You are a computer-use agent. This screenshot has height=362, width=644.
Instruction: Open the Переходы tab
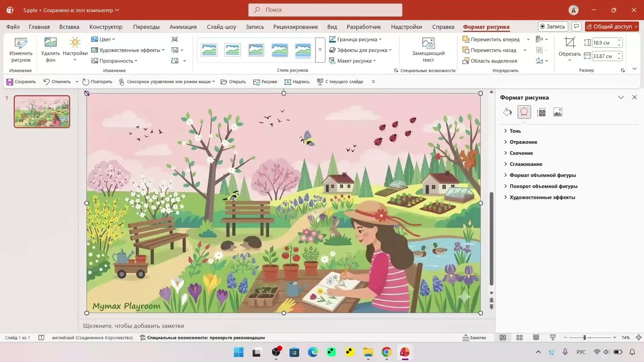pos(146,27)
